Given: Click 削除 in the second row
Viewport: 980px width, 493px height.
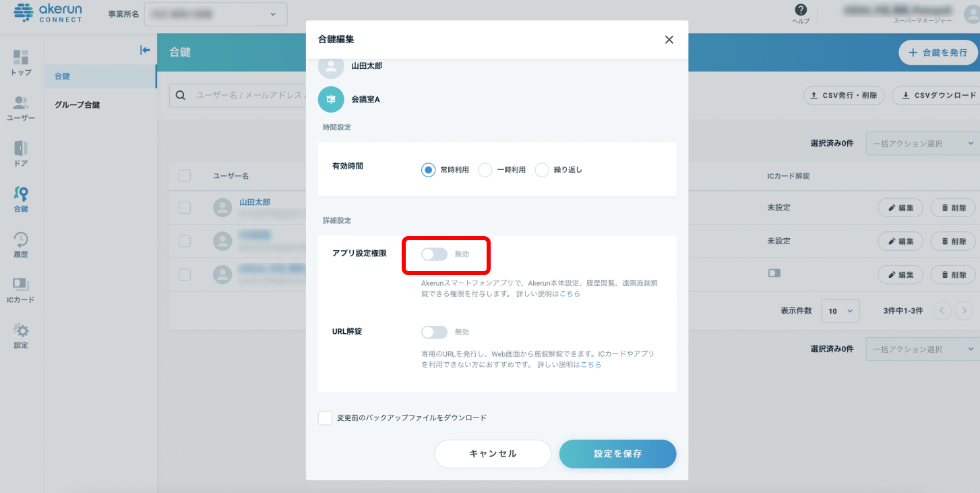Looking at the screenshot, I should pyautogui.click(x=953, y=241).
